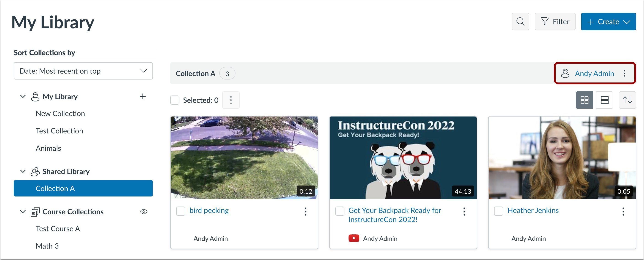Tick the InstructureCon video checkbox
Screen dimensions: 644x260
(x=339, y=211)
